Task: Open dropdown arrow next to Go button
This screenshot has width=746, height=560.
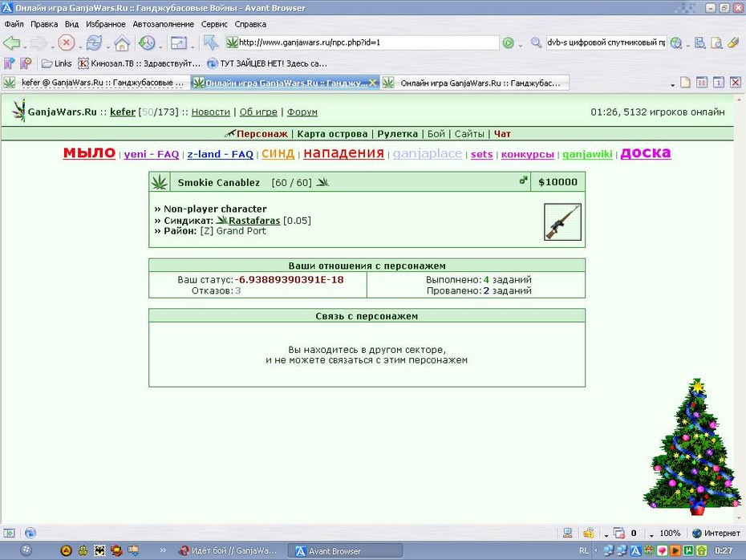Action: pyautogui.click(x=521, y=47)
